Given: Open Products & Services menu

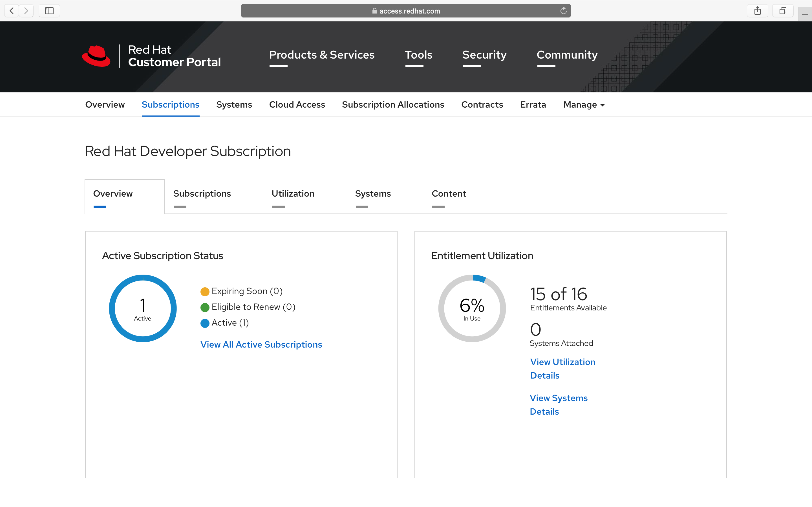Looking at the screenshot, I should tap(321, 55).
